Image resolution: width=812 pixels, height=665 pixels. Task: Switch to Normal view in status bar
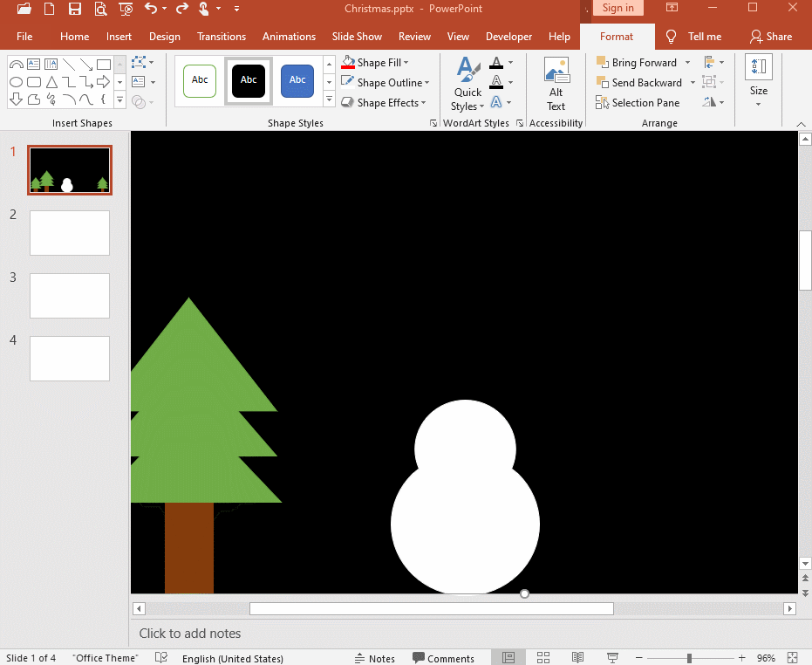pos(508,658)
